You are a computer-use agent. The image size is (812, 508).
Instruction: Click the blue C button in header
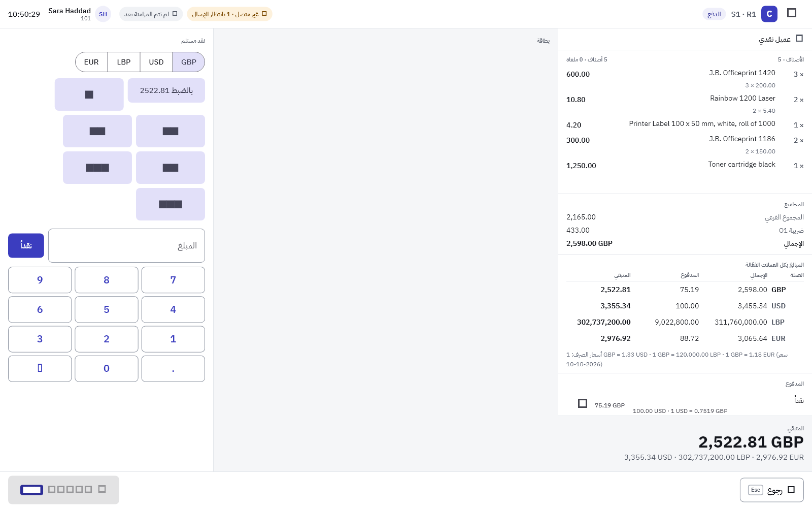point(769,14)
